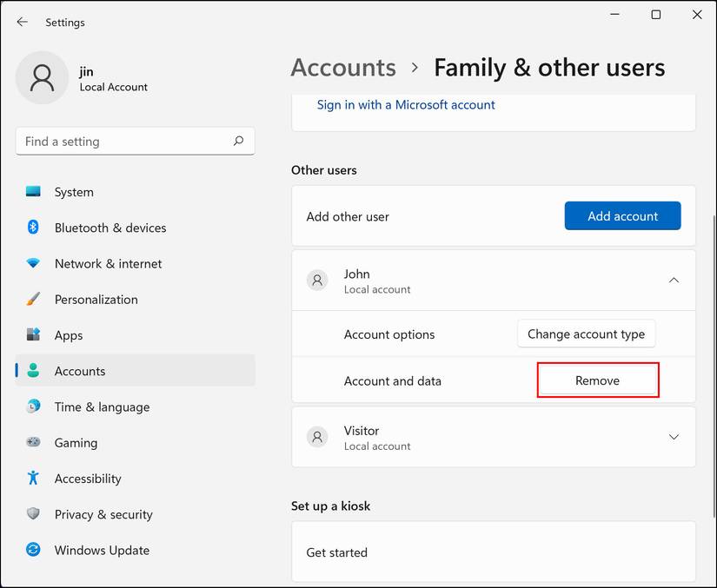Viewport: 717px width, 588px height.
Task: Click the Time & language clock icon
Action: coord(33,406)
